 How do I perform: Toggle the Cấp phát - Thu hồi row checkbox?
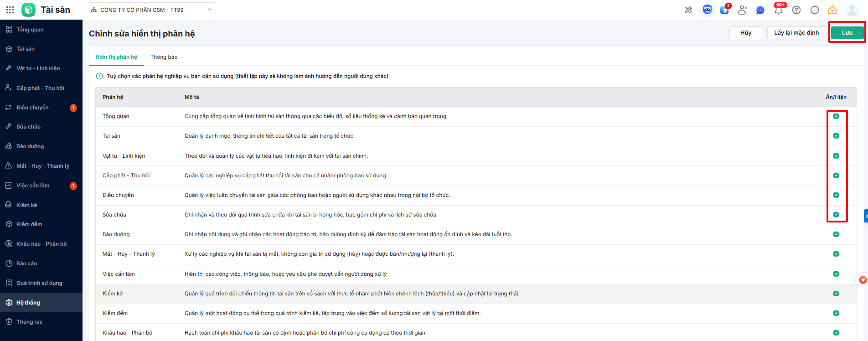836,176
